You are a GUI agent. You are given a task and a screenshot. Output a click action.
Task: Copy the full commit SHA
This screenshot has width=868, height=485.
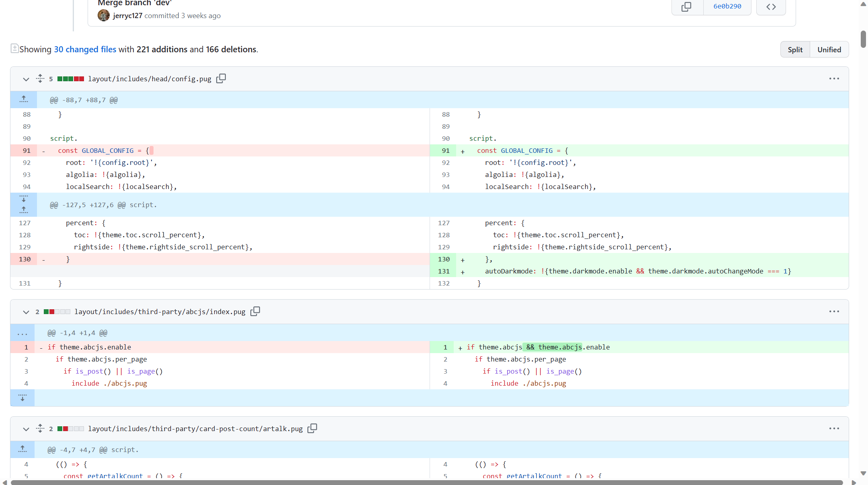pyautogui.click(x=687, y=7)
